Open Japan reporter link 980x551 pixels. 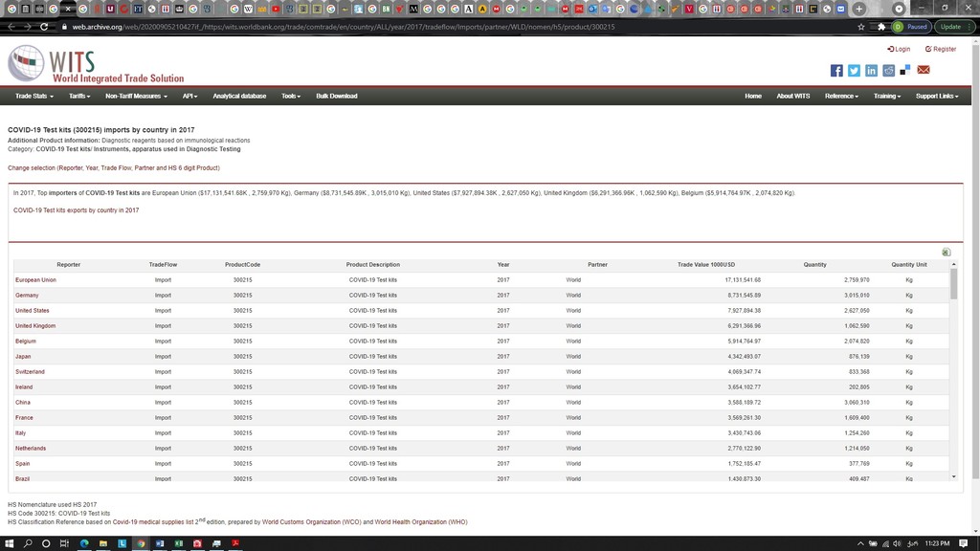point(23,357)
